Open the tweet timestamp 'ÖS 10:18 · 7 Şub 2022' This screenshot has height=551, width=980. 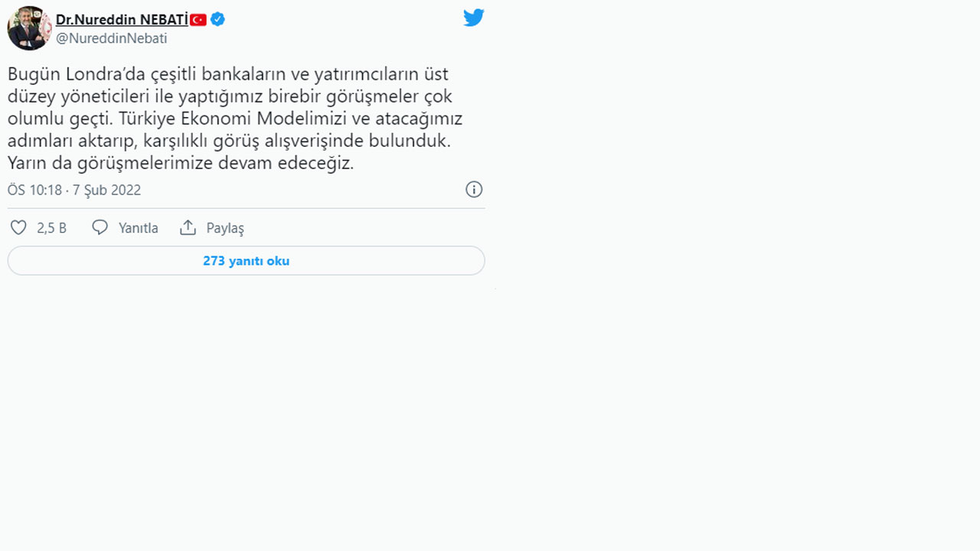[x=74, y=190]
